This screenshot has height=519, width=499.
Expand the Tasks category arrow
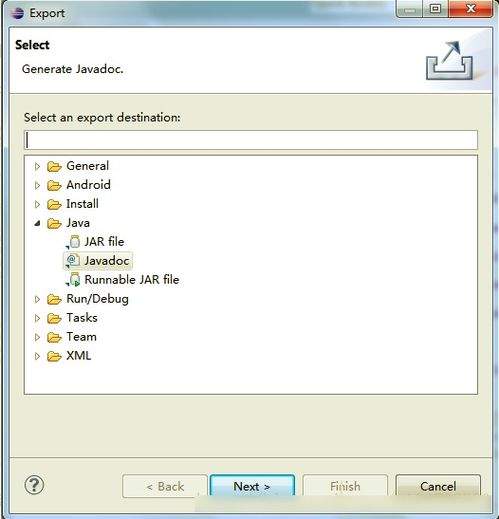click(37, 318)
